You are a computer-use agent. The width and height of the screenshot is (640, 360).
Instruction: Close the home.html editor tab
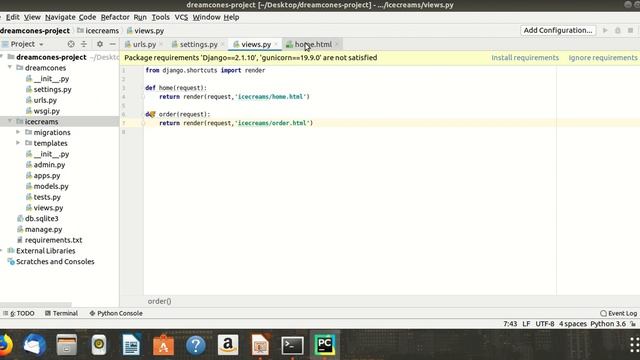[337, 44]
